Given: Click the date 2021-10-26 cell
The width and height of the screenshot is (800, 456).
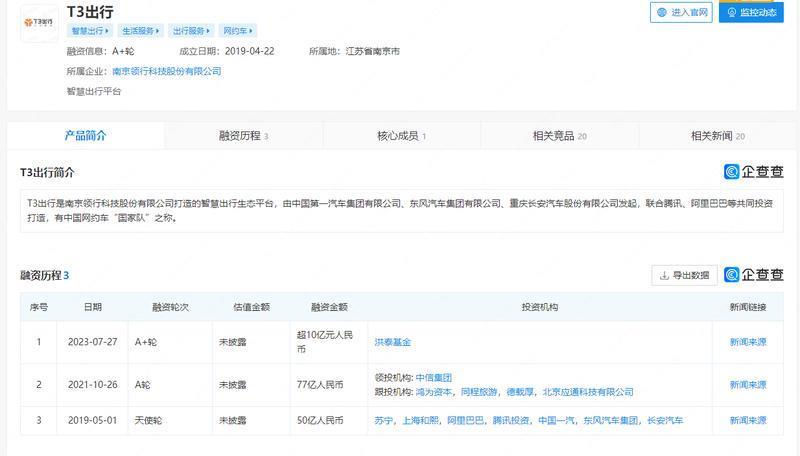Looking at the screenshot, I should coord(92,385).
